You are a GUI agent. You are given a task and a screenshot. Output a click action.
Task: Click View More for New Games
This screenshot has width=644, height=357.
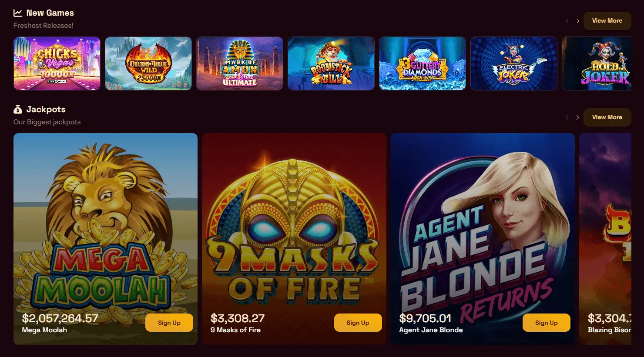click(x=607, y=21)
